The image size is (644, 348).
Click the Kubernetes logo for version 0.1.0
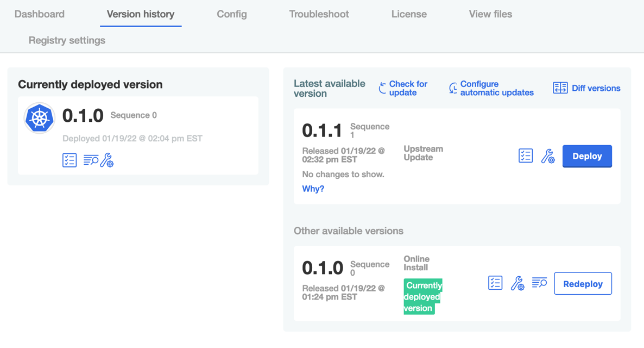[x=40, y=118]
